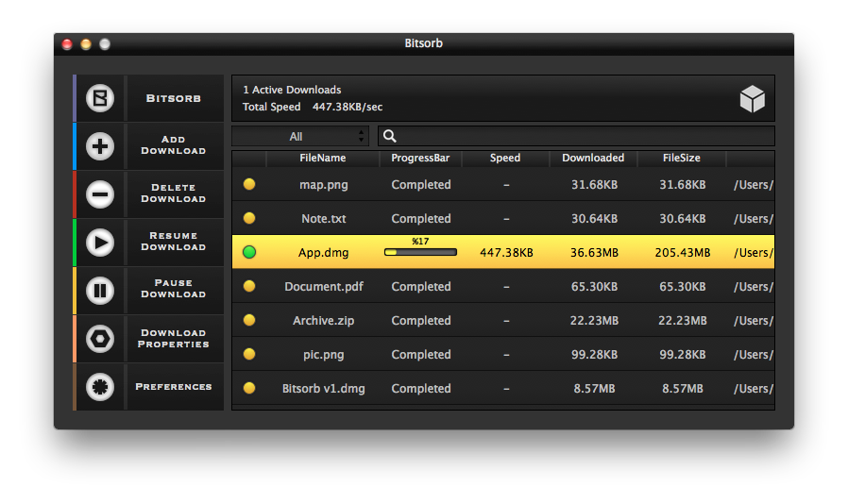Click the Preferences label button
Viewport: 848px width, 504px height.
(174, 387)
